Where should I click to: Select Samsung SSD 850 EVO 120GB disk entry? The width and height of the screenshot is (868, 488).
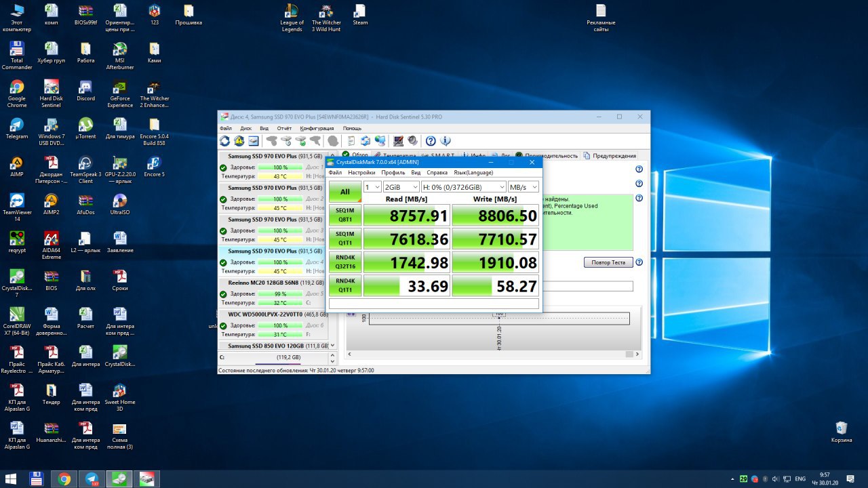click(275, 346)
